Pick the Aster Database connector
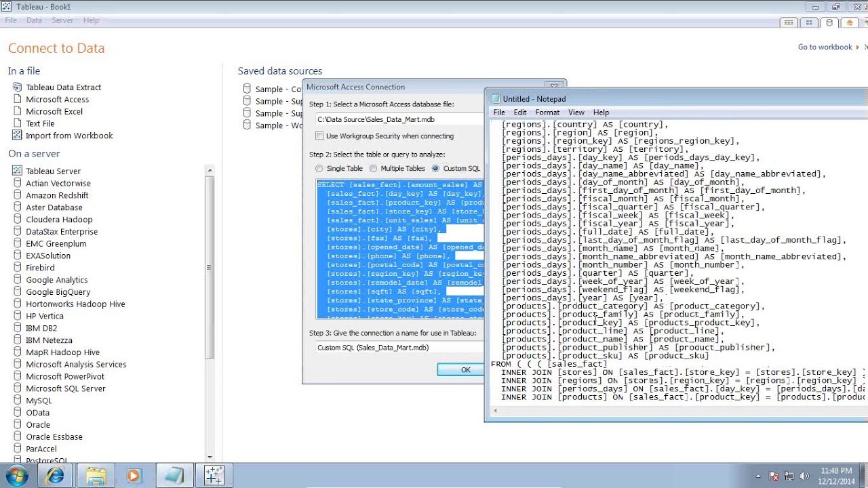The image size is (868, 488). coord(54,208)
